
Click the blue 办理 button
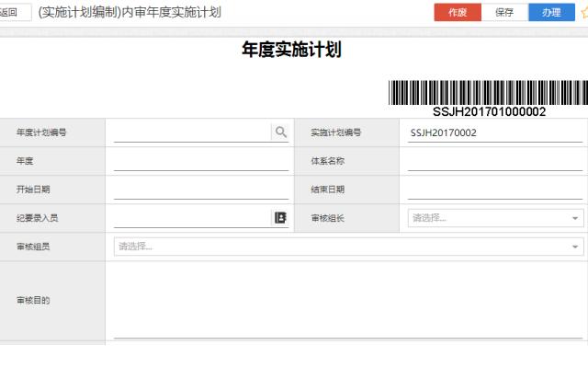[x=551, y=13]
